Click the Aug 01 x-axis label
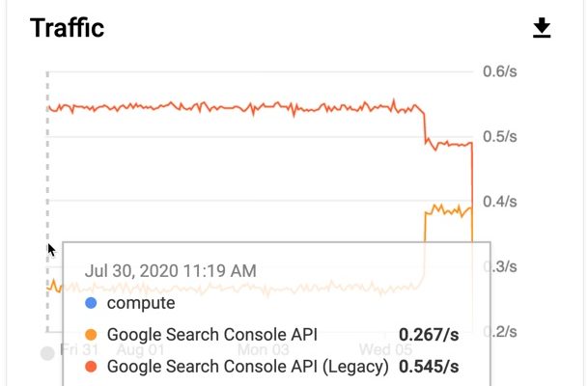Image resolution: width=588 pixels, height=386 pixels. (141, 348)
